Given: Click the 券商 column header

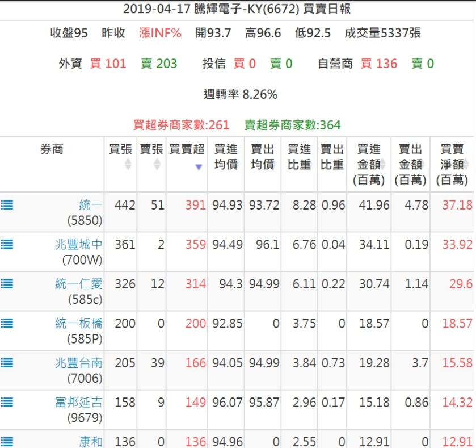Looking at the screenshot, I should coord(52,149).
